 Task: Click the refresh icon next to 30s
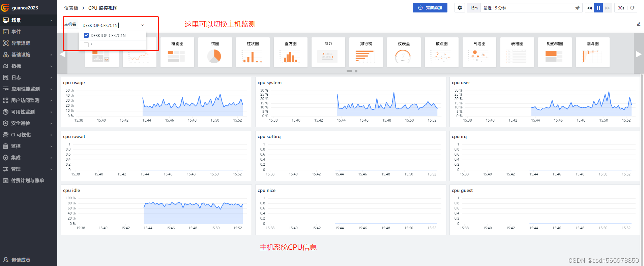coord(632,8)
